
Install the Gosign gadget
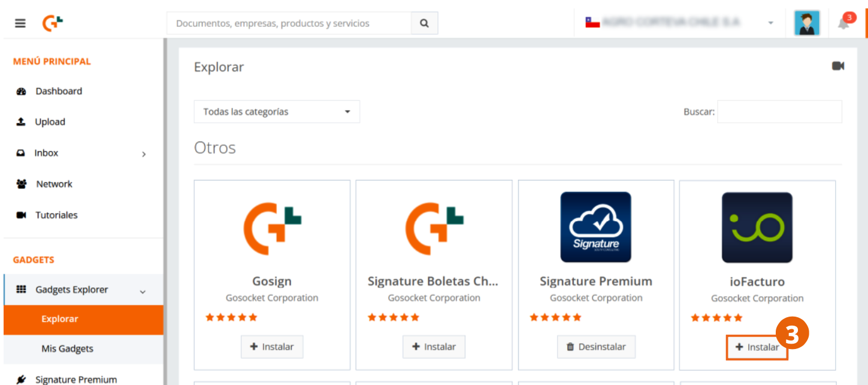pos(272,347)
